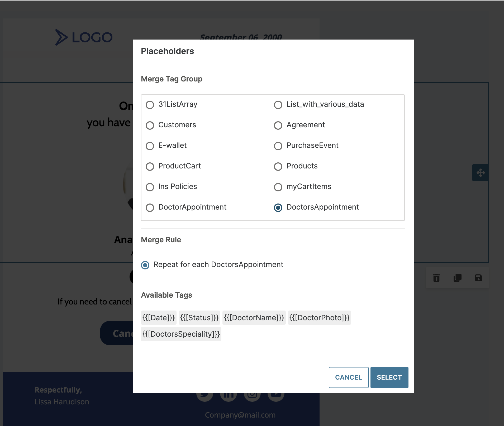Image resolution: width=504 pixels, height=426 pixels.
Task: Select the Customers merge tag group
Action: tap(150, 125)
